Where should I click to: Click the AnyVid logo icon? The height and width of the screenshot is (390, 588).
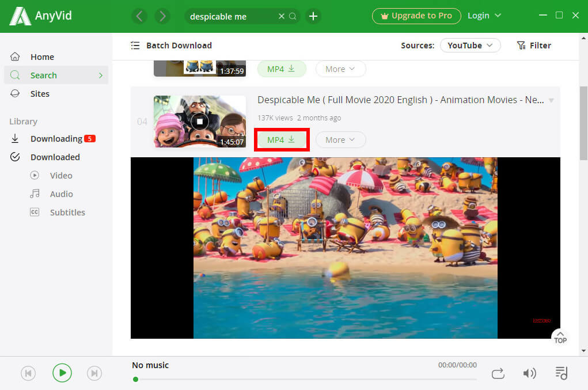(x=20, y=16)
